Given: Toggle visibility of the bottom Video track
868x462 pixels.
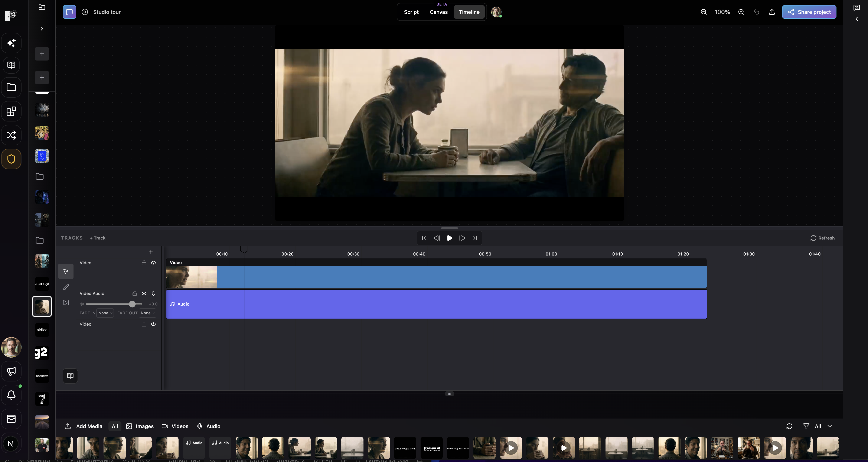Looking at the screenshot, I should pos(153,324).
